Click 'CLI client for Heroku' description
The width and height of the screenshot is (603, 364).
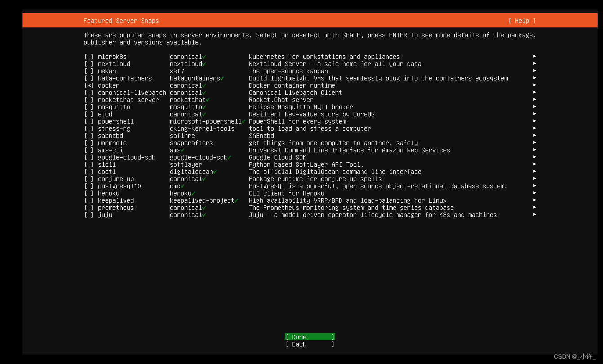(x=287, y=193)
